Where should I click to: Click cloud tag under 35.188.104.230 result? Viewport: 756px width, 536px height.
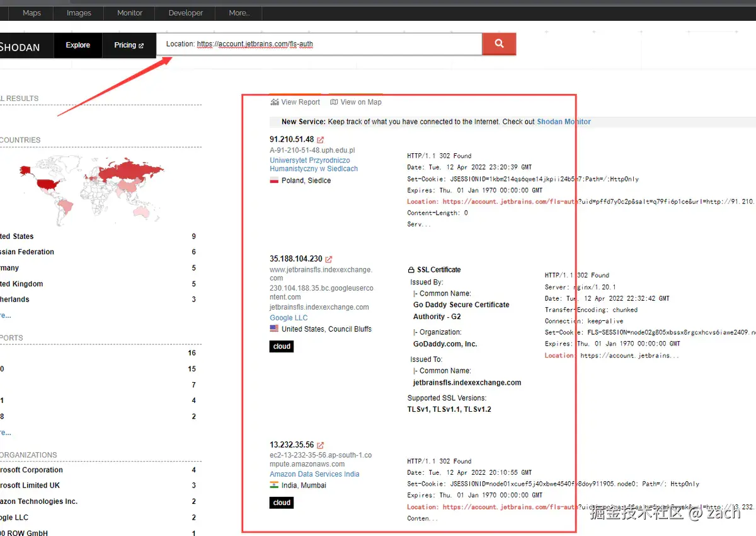click(x=282, y=347)
